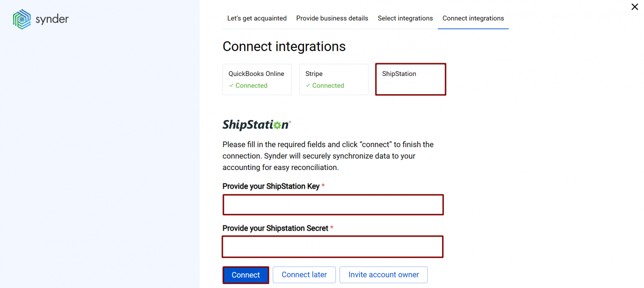The width and height of the screenshot is (644, 288).
Task: Click the Connected status under Stripe
Action: point(328,85)
